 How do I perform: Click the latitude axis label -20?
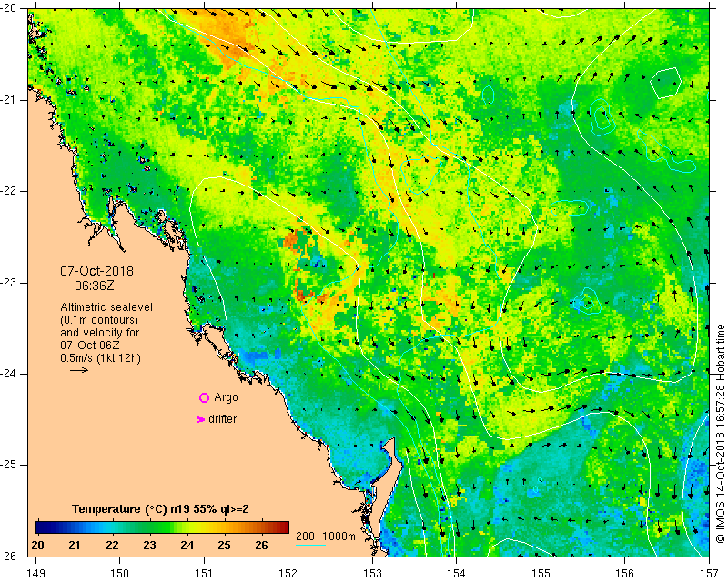coord(9,8)
